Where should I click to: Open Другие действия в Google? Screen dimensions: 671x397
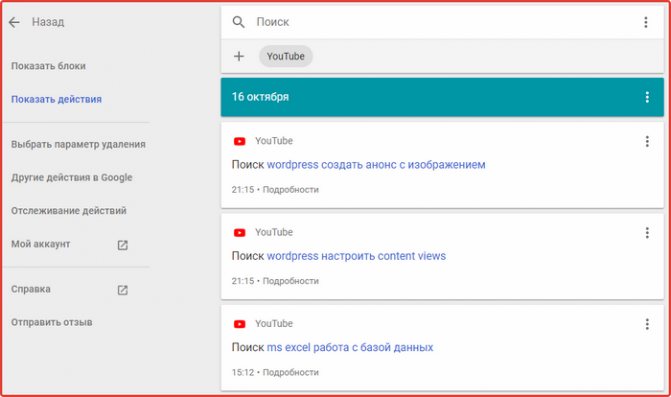71,177
